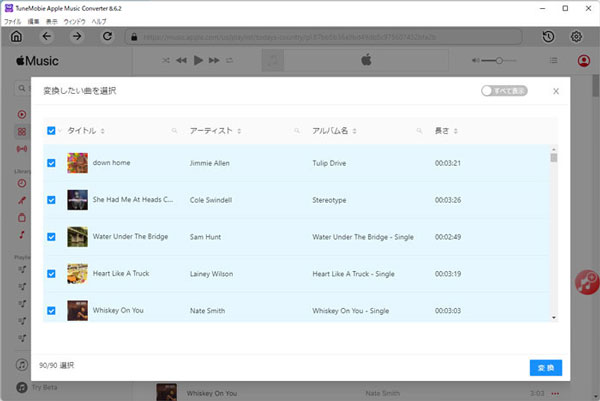The width and height of the screenshot is (600, 401).
Task: Open Songs in the sidebar
Action: pos(22,235)
